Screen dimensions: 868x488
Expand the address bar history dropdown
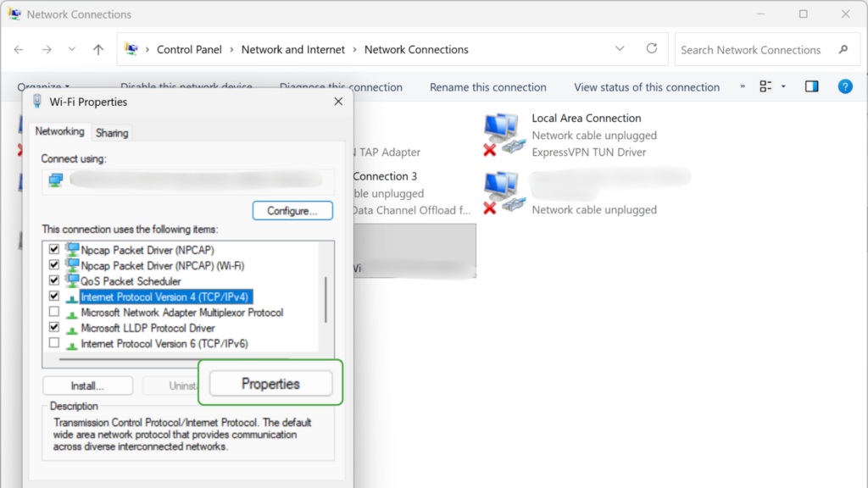pyautogui.click(x=620, y=48)
